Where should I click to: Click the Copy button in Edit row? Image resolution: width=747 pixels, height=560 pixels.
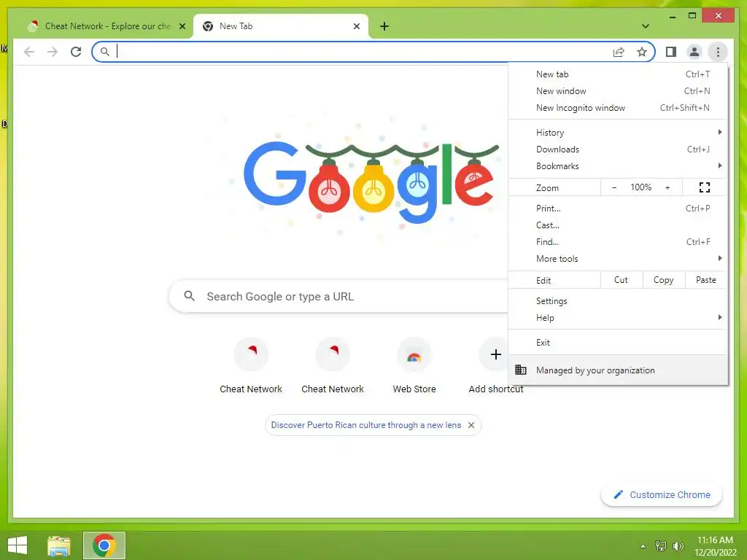[x=664, y=280]
